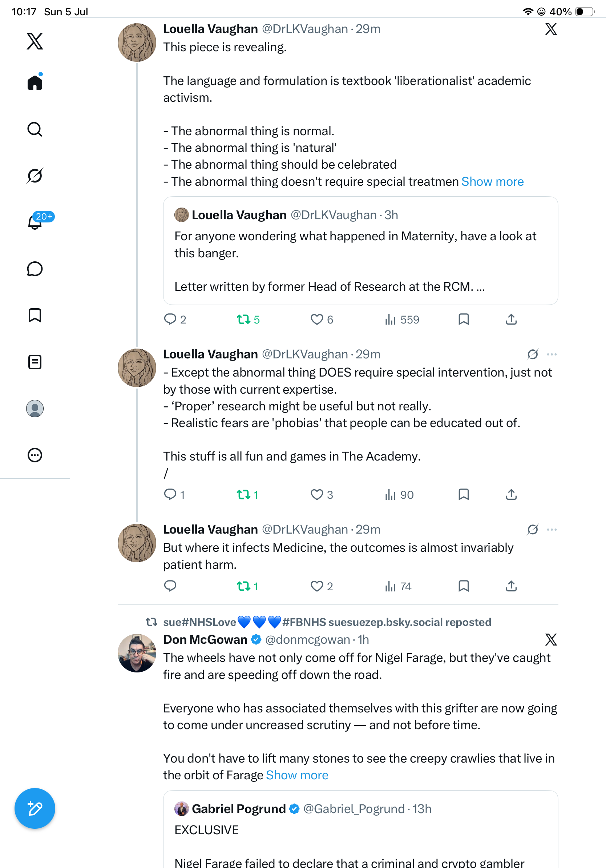Open More options circle in sidebar
The height and width of the screenshot is (868, 606).
pos(35,455)
